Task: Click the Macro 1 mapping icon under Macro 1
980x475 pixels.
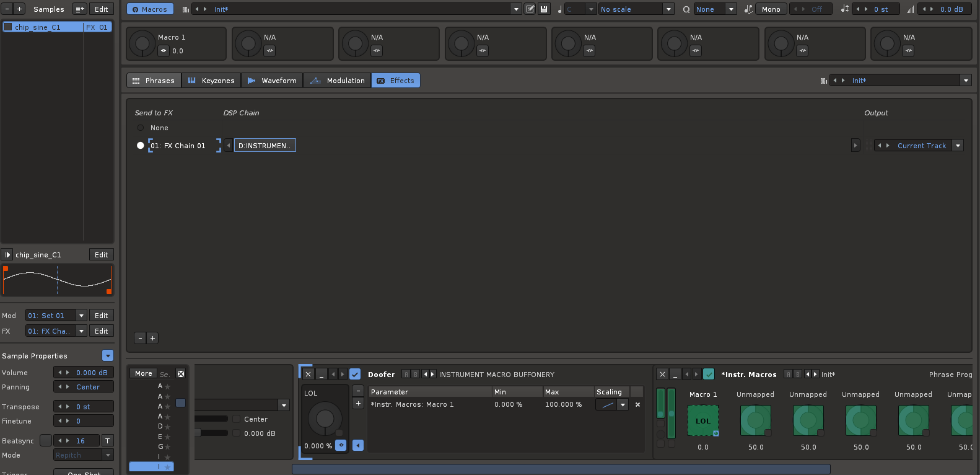Action: (x=164, y=51)
